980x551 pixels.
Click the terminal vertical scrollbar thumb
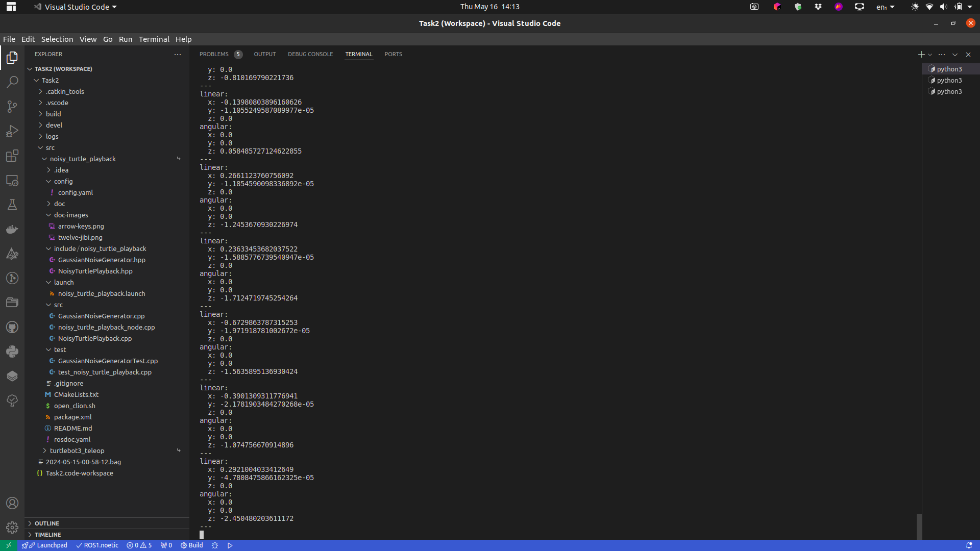pos(919,525)
